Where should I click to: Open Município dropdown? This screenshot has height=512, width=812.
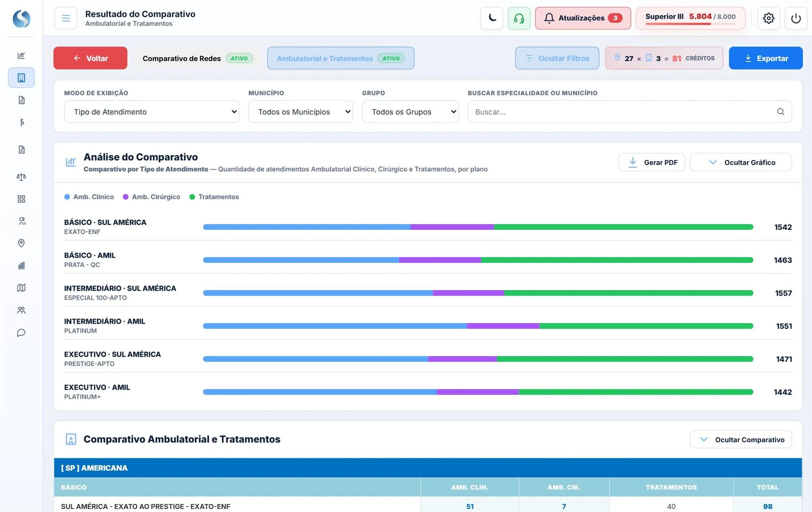301,112
